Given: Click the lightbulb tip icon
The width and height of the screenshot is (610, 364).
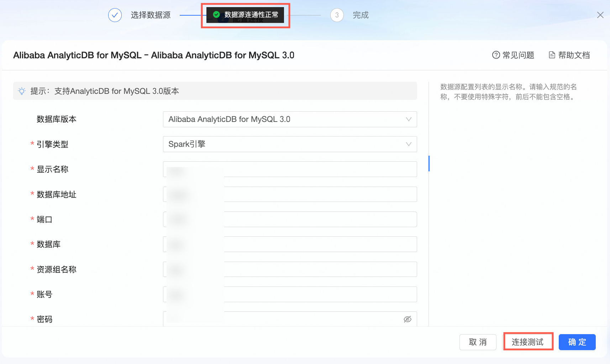Looking at the screenshot, I should pos(22,91).
